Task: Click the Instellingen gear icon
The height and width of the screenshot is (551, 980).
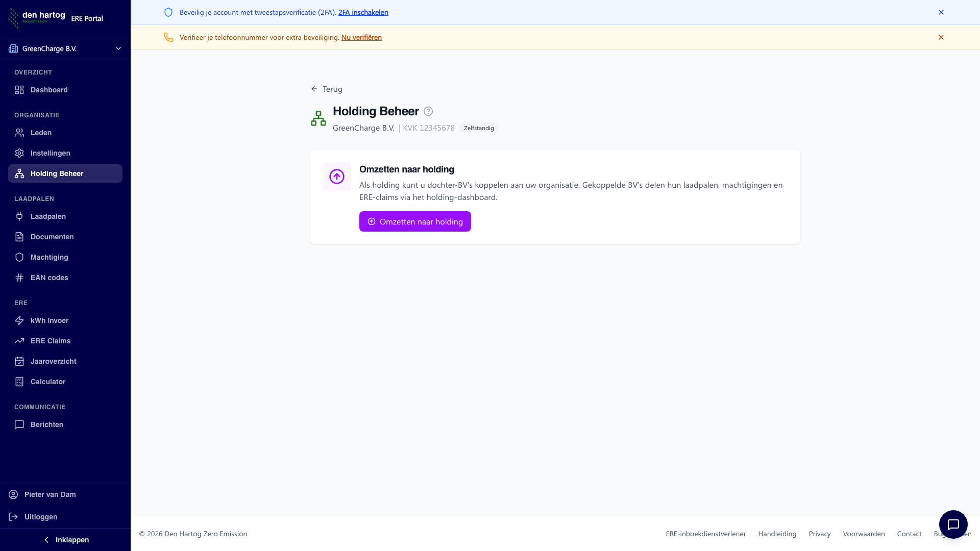Action: point(19,153)
